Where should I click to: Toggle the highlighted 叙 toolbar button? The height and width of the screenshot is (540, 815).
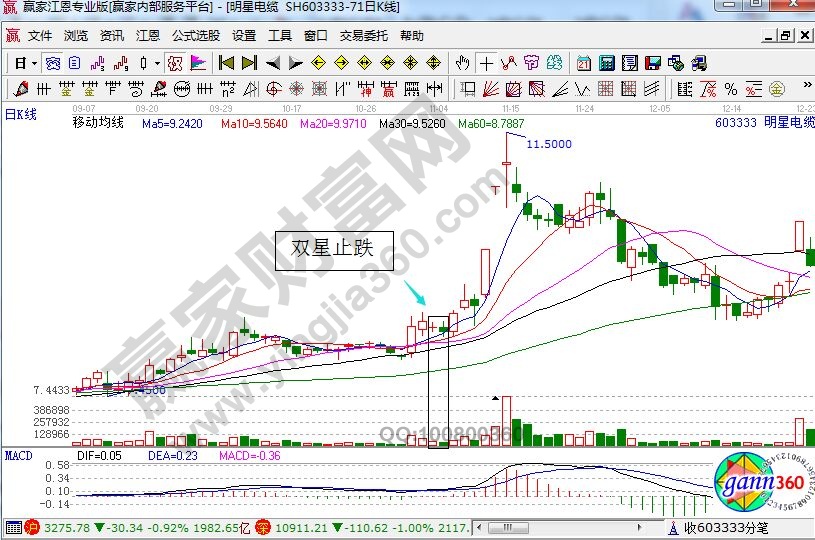175,62
